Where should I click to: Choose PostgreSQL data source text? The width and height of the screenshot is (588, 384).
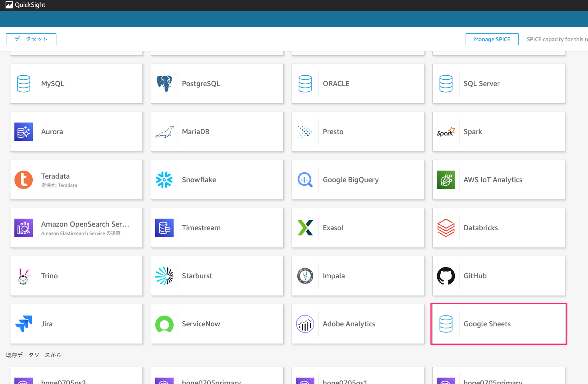click(201, 84)
